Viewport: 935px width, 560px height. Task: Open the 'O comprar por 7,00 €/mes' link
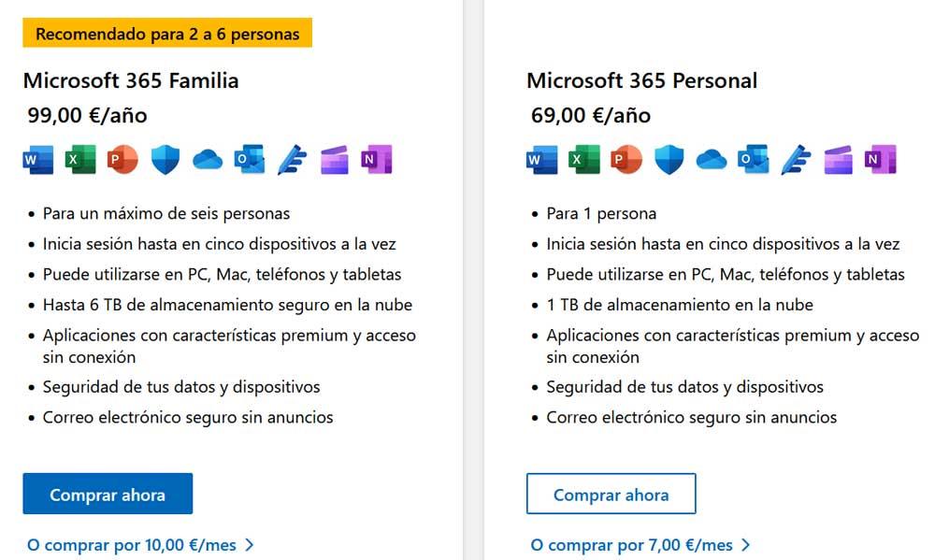point(640,545)
